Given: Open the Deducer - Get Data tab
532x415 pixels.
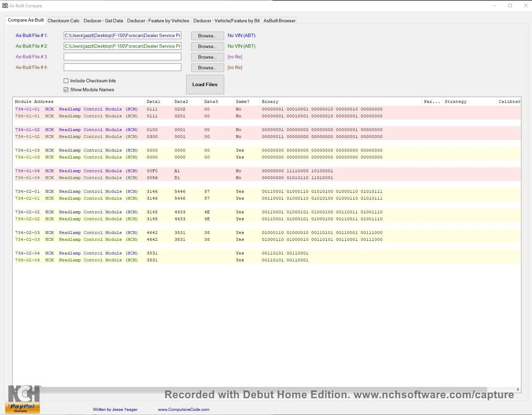Looking at the screenshot, I should [103, 21].
